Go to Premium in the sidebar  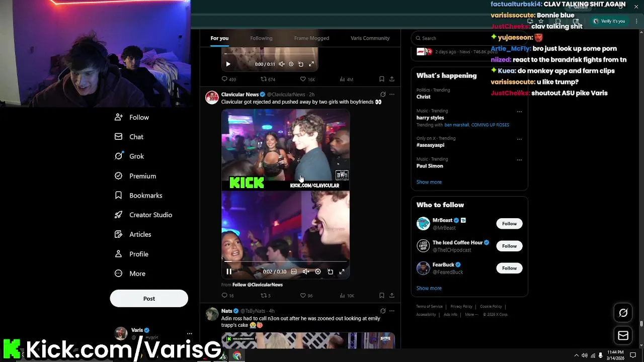click(x=135, y=176)
